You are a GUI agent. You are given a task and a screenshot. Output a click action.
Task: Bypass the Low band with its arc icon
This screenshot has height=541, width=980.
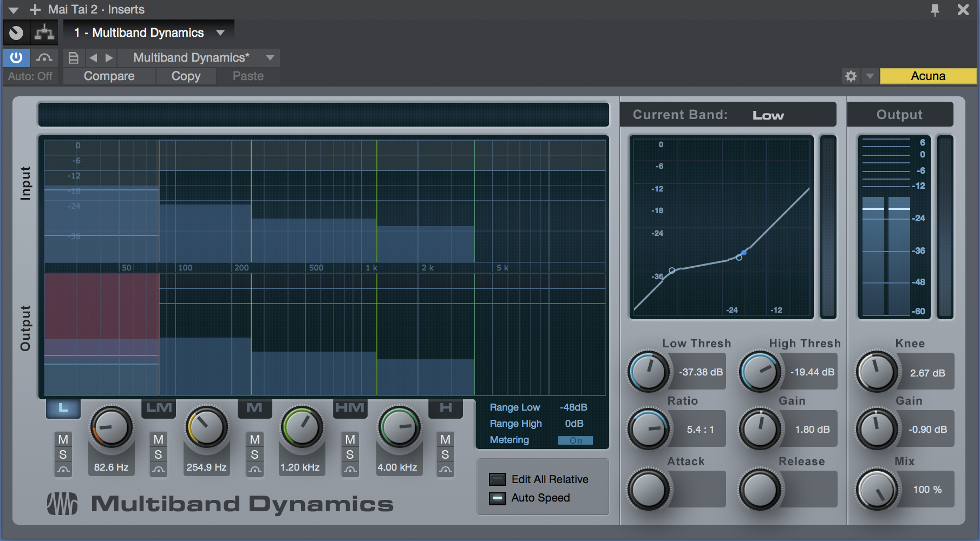tap(63, 470)
